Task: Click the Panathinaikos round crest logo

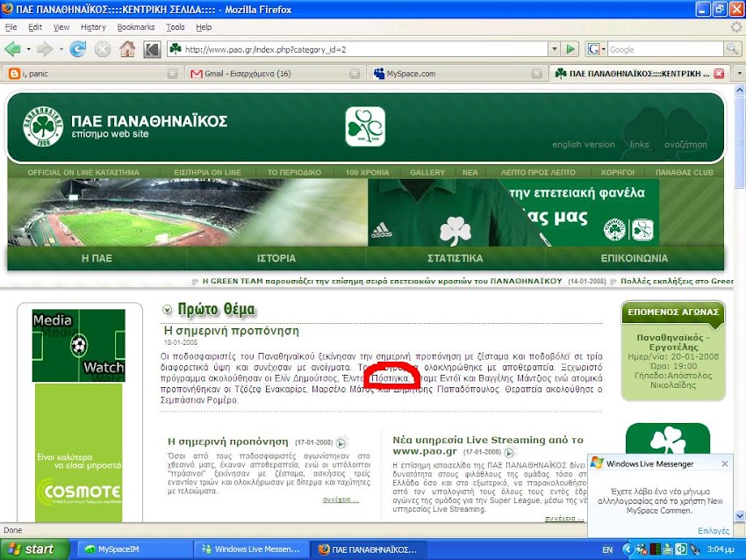Action: (x=43, y=126)
